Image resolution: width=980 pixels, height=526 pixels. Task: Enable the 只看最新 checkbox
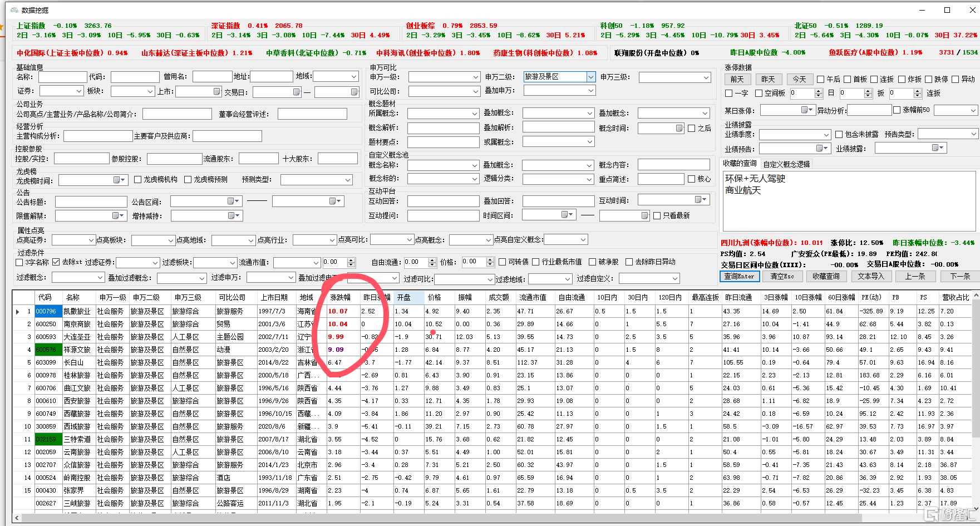click(657, 215)
